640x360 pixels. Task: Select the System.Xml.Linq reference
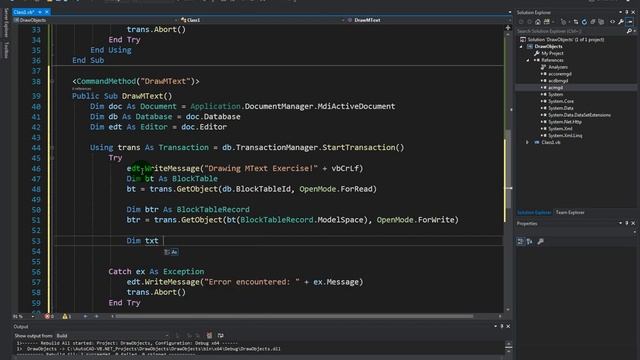(565, 136)
